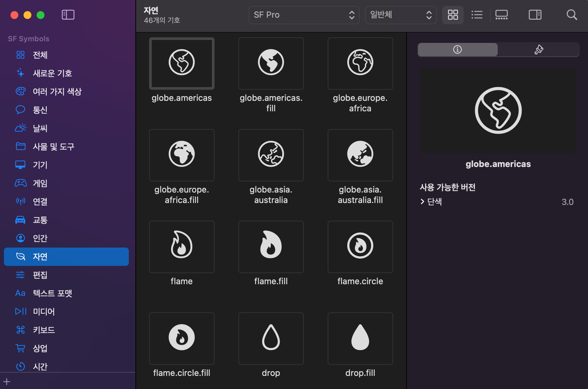Select the flame.fill symbol
The height and width of the screenshot is (389, 588).
[x=271, y=247]
